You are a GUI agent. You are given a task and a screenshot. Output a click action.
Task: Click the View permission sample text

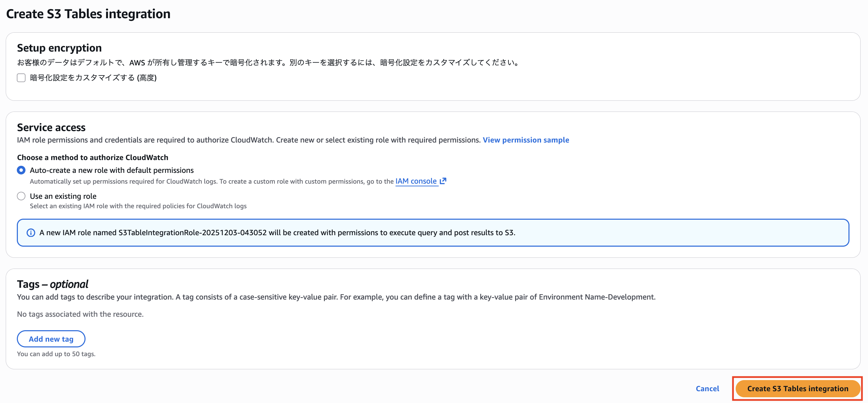coord(526,139)
